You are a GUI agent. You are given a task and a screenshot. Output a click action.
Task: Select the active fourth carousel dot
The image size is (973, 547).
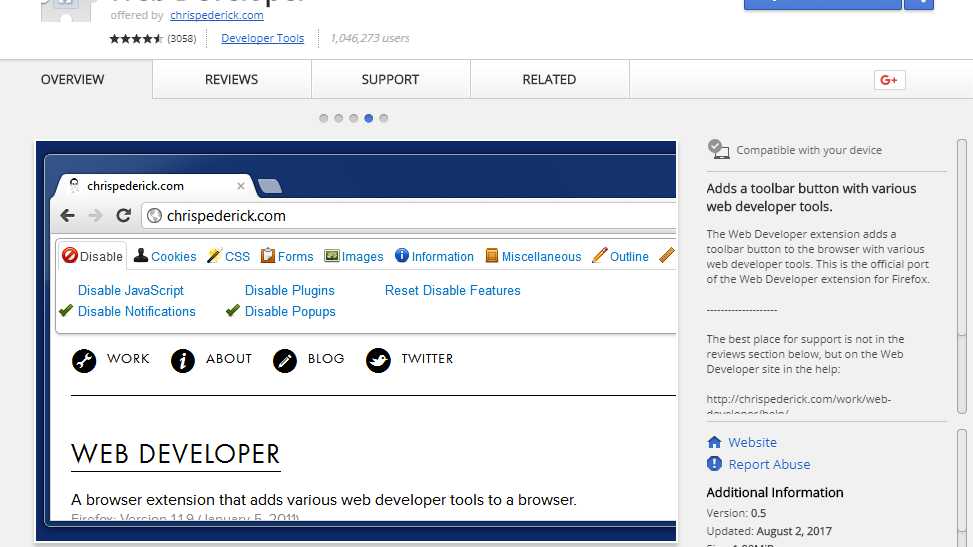[369, 118]
